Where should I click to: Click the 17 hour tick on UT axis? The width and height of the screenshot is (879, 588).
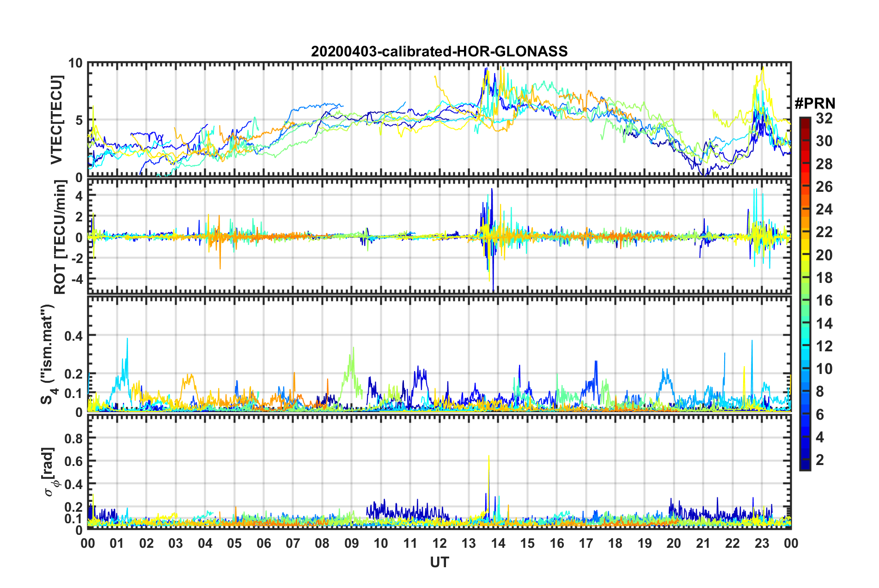(x=586, y=543)
